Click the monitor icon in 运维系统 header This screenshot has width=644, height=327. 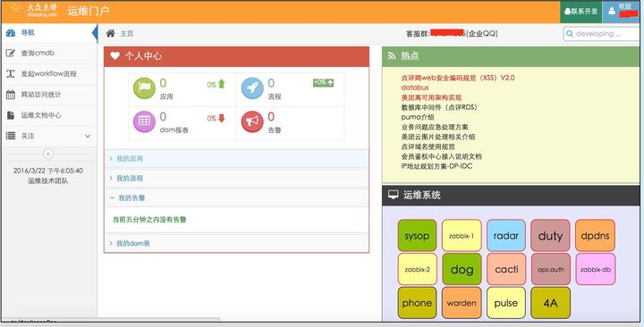[393, 195]
